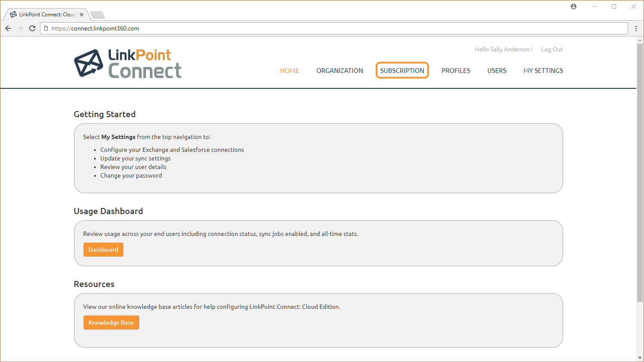Viewport: 644px width, 362px height.
Task: Open the USERS navigation item
Action: point(497,71)
